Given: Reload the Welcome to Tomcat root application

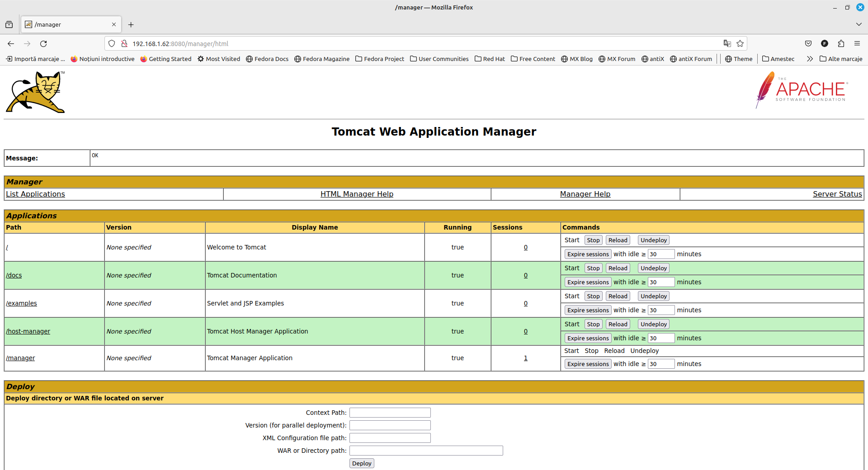Looking at the screenshot, I should click(x=618, y=240).
